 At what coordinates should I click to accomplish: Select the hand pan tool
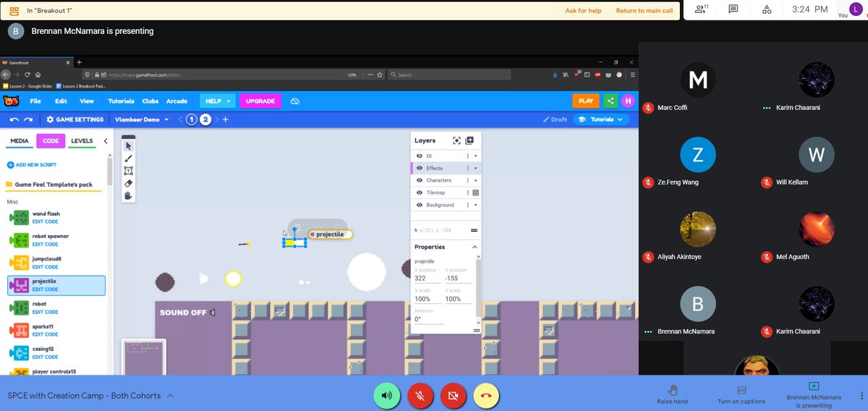pyautogui.click(x=129, y=195)
